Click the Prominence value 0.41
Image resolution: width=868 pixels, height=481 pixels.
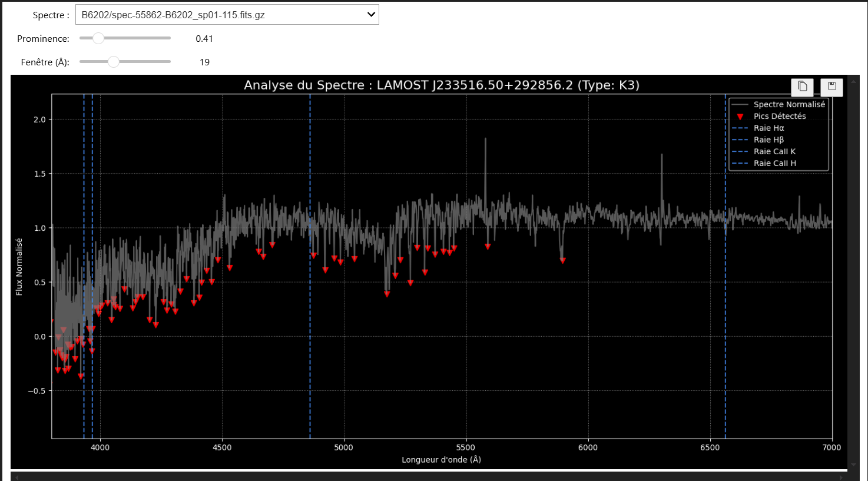tap(204, 39)
